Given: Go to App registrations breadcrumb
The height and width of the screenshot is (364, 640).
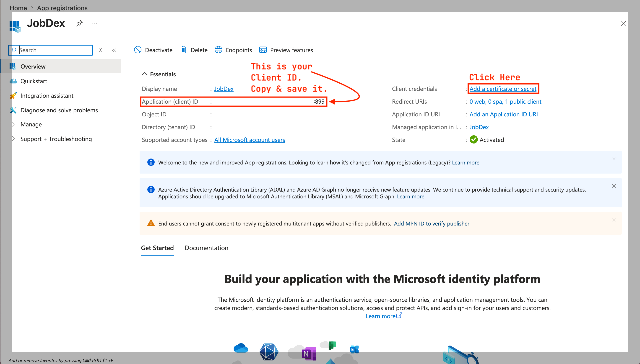Looking at the screenshot, I should [62, 8].
